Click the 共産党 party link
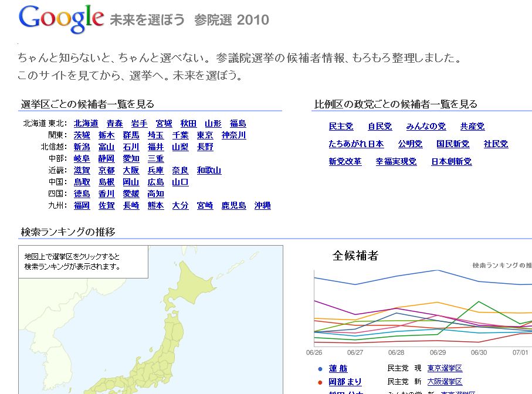The width and height of the screenshot is (532, 394). [x=472, y=127]
